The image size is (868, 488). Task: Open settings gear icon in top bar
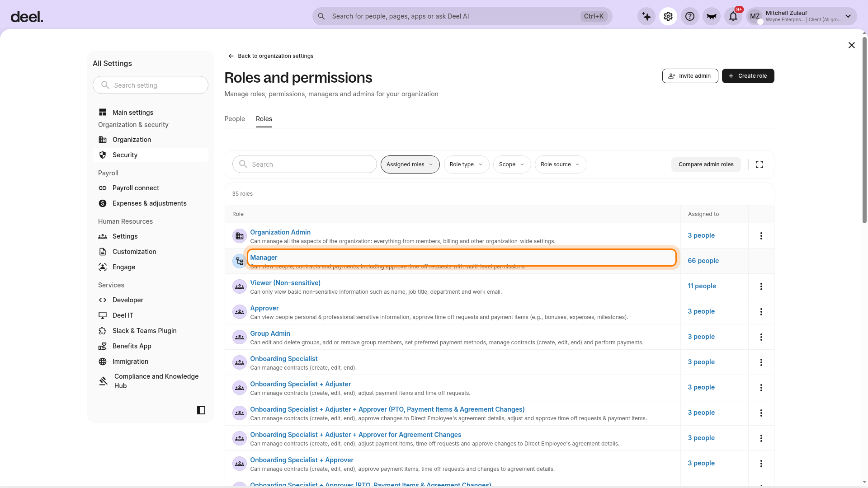coord(668,16)
